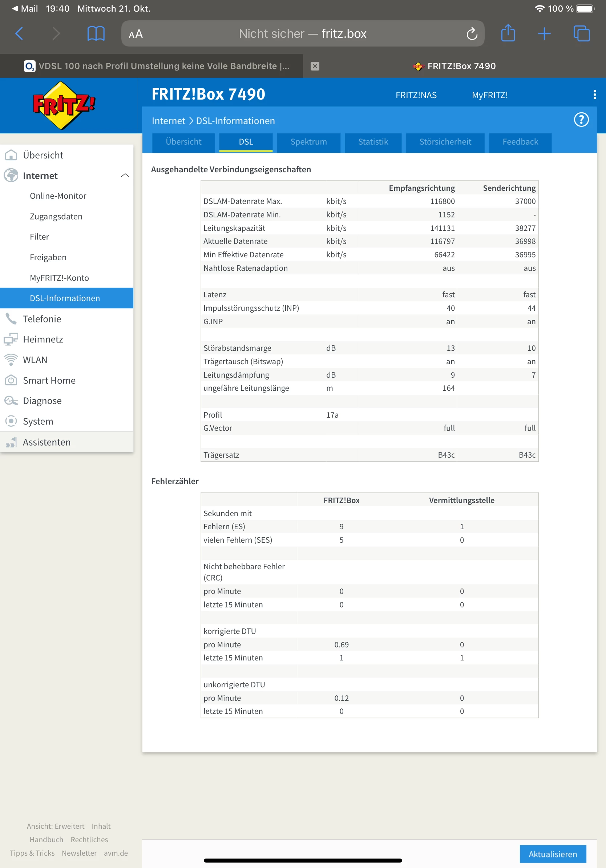606x868 pixels.
Task: Reload the page with the refresh icon
Action: pyautogui.click(x=472, y=34)
